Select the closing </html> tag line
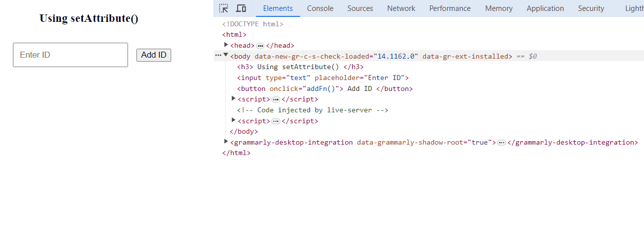This screenshot has width=644, height=247. tap(237, 153)
